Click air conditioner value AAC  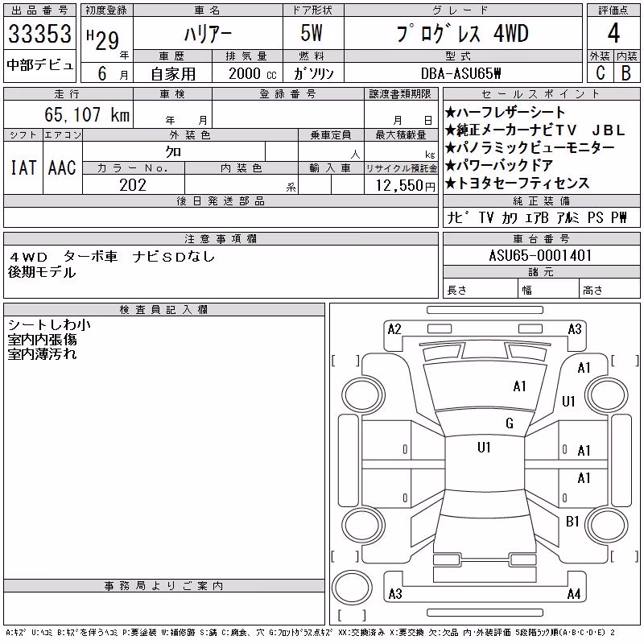click(62, 167)
